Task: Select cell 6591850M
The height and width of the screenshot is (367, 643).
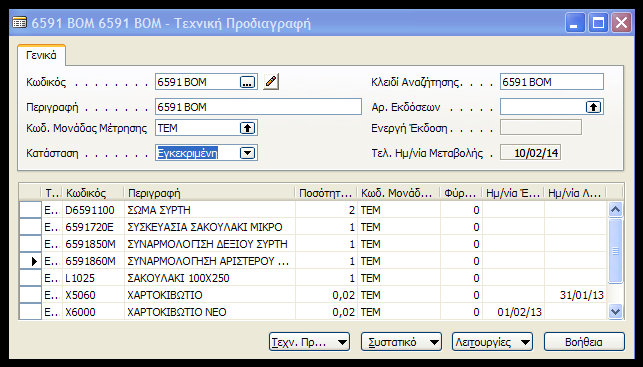Action: pyautogui.click(x=93, y=244)
